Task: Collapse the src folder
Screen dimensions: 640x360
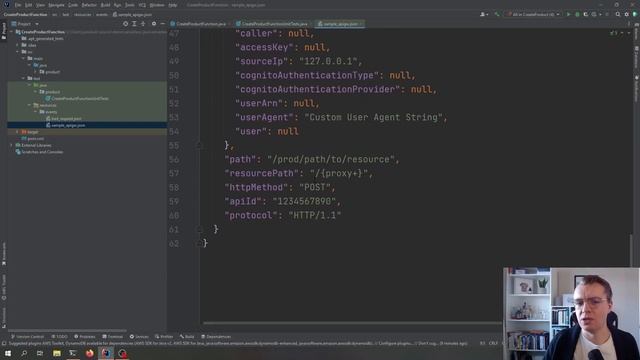Action: click(x=18, y=52)
